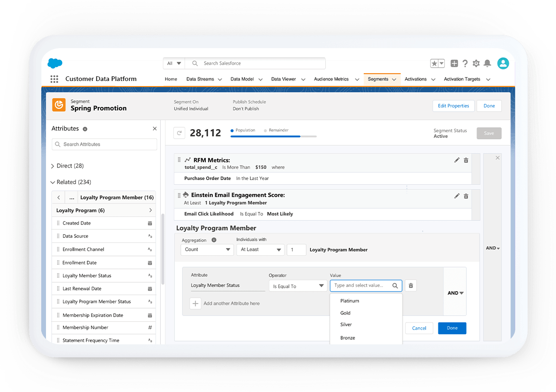Open the All search scope dropdown
The height and width of the screenshot is (392, 556).
point(174,63)
